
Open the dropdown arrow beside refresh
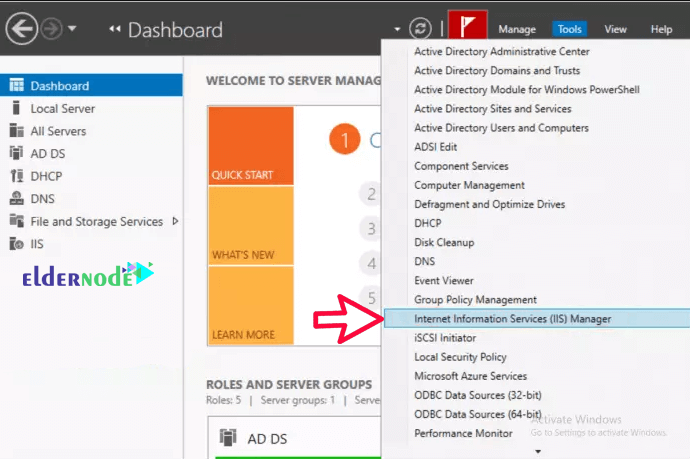[x=397, y=29]
